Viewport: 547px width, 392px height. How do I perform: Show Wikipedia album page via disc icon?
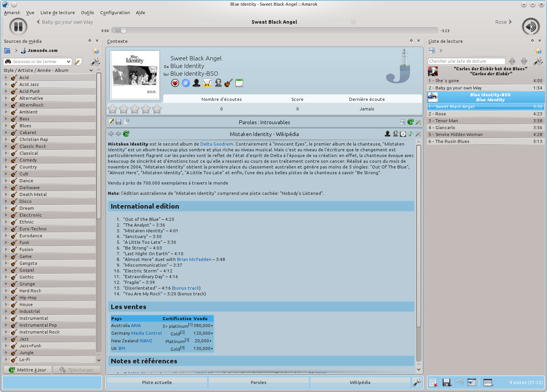click(x=403, y=134)
